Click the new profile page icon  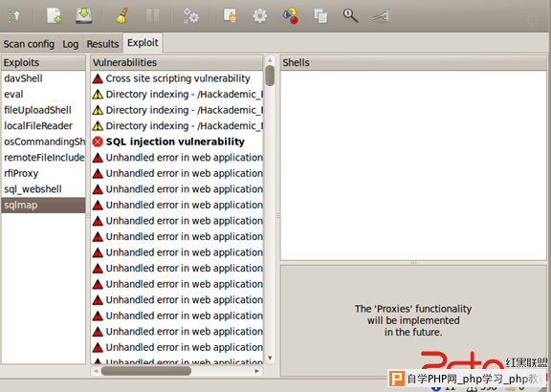[55, 16]
